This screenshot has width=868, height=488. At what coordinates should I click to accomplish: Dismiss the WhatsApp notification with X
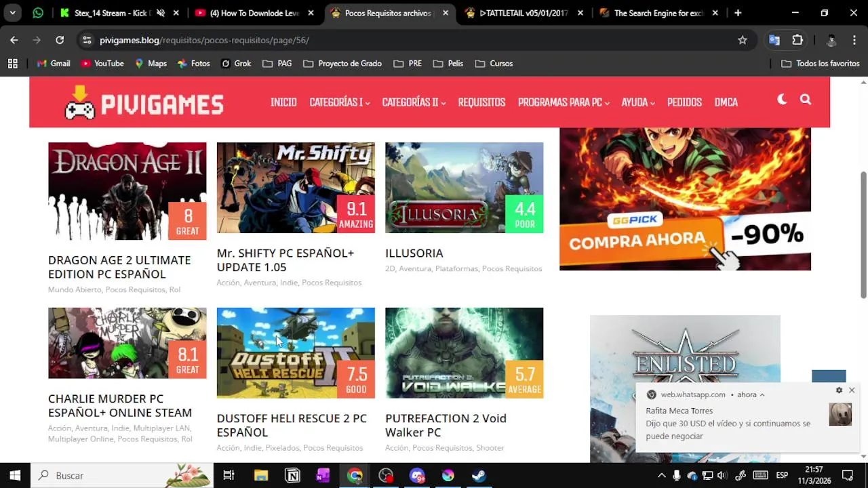click(x=852, y=390)
